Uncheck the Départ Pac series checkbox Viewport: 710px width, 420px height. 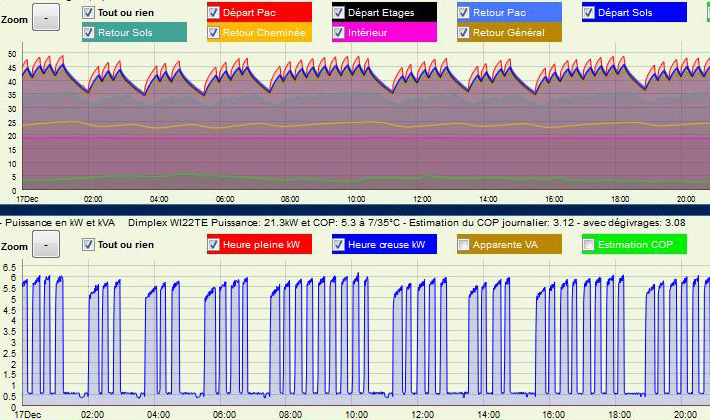tap(214, 13)
